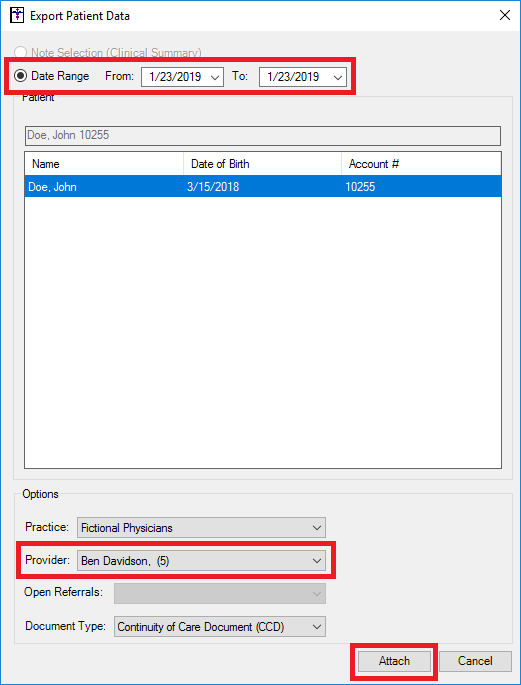Open the From date dropdown arrow

coord(214,77)
